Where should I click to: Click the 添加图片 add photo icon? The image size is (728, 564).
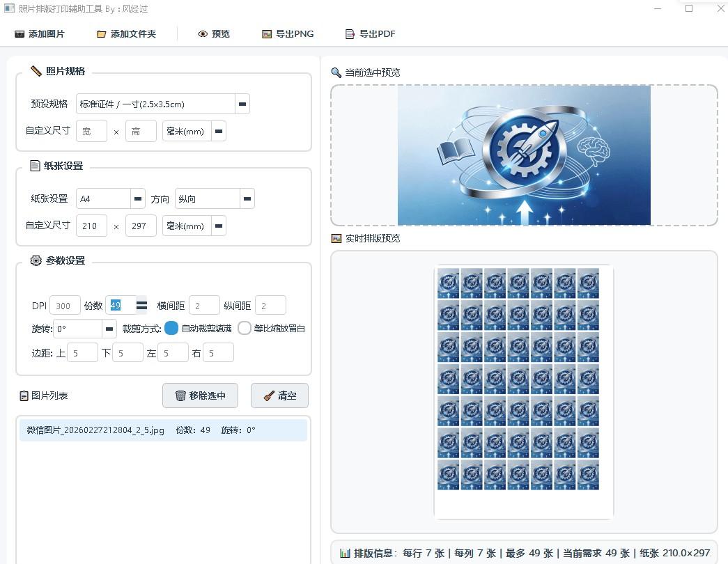coord(20,34)
